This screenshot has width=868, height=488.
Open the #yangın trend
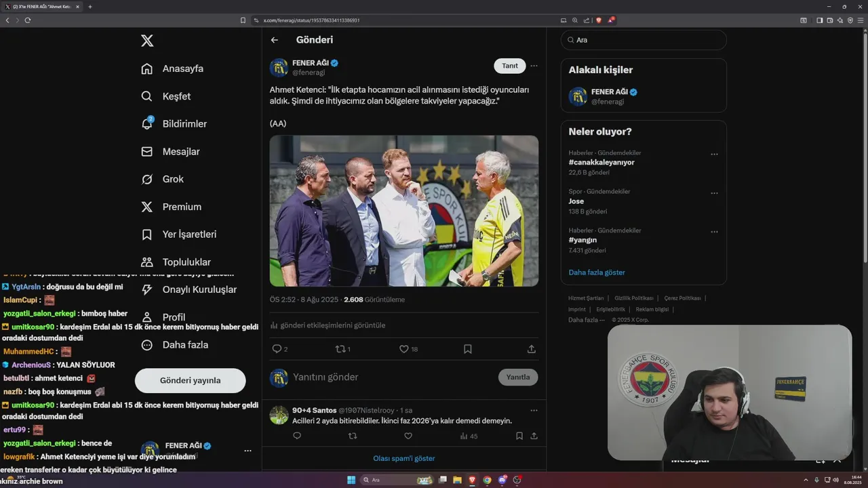pos(583,240)
